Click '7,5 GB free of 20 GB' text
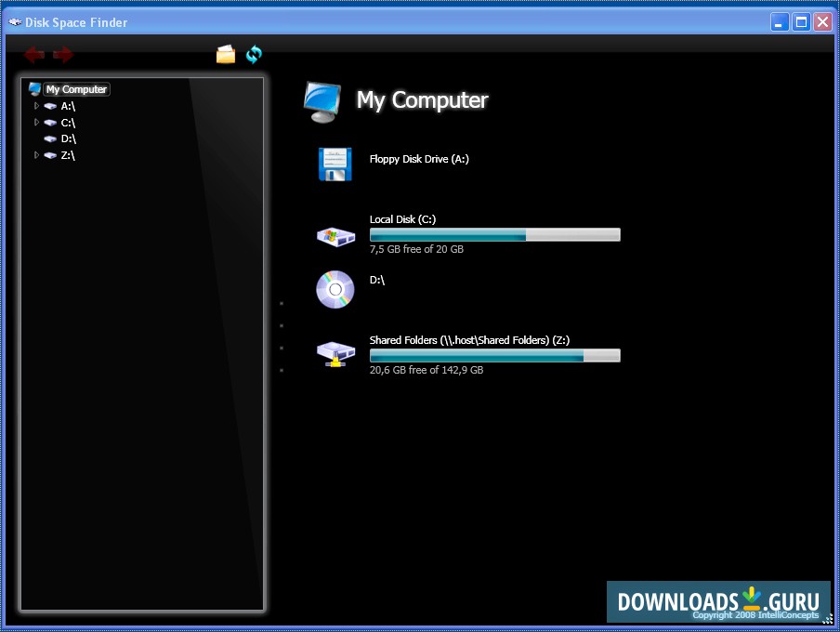Image resolution: width=840 pixels, height=632 pixels. (416, 249)
